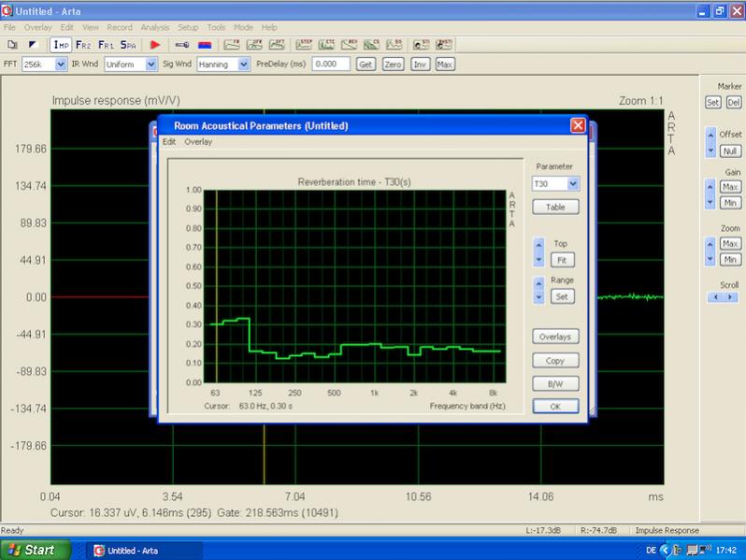This screenshot has height=560, width=746.
Task: Open Edit menu in Room Acoustical dialog
Action: [x=169, y=142]
